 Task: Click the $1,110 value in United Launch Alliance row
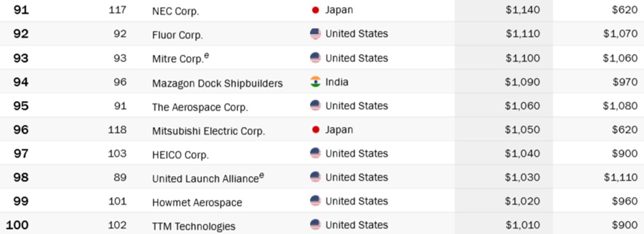pos(620,178)
